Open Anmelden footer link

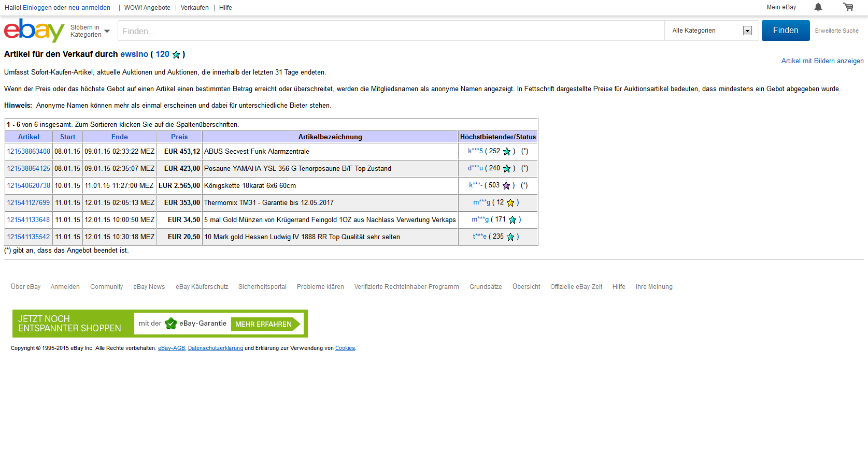coord(65,287)
